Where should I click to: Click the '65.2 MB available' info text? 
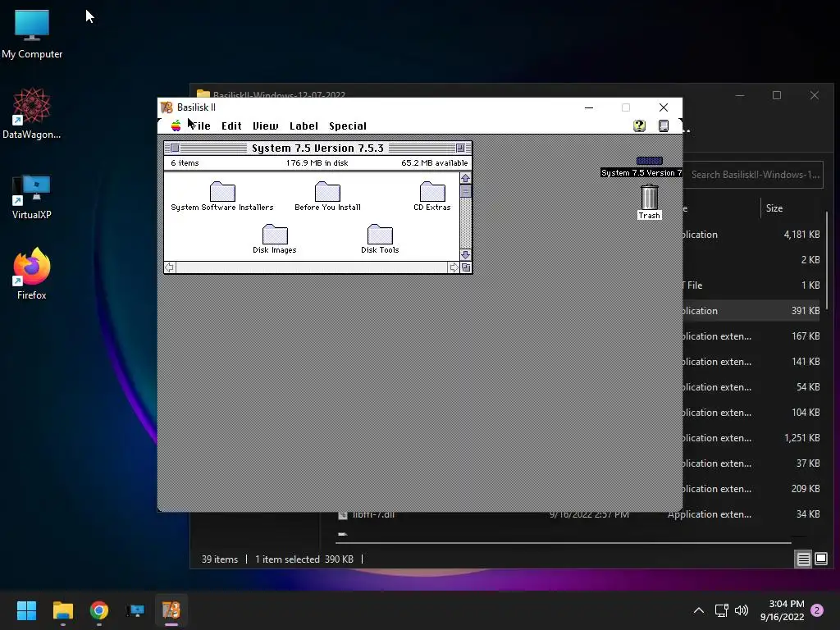[x=434, y=163]
